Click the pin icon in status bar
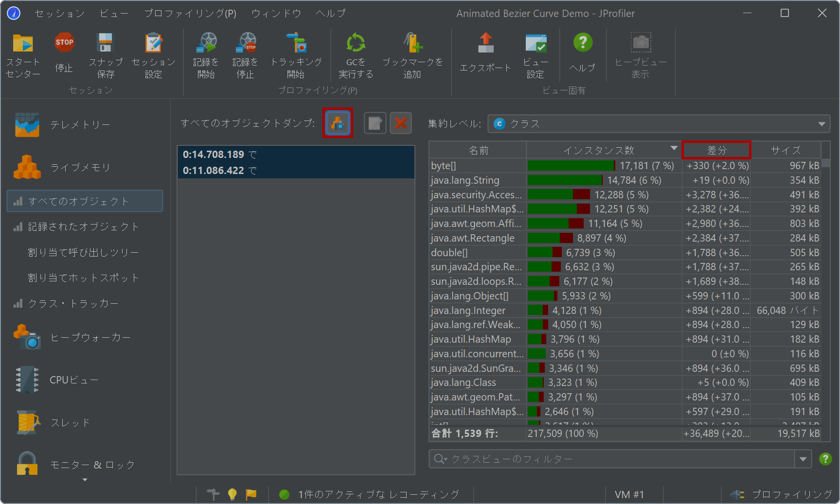The width and height of the screenshot is (840, 504). click(213, 494)
